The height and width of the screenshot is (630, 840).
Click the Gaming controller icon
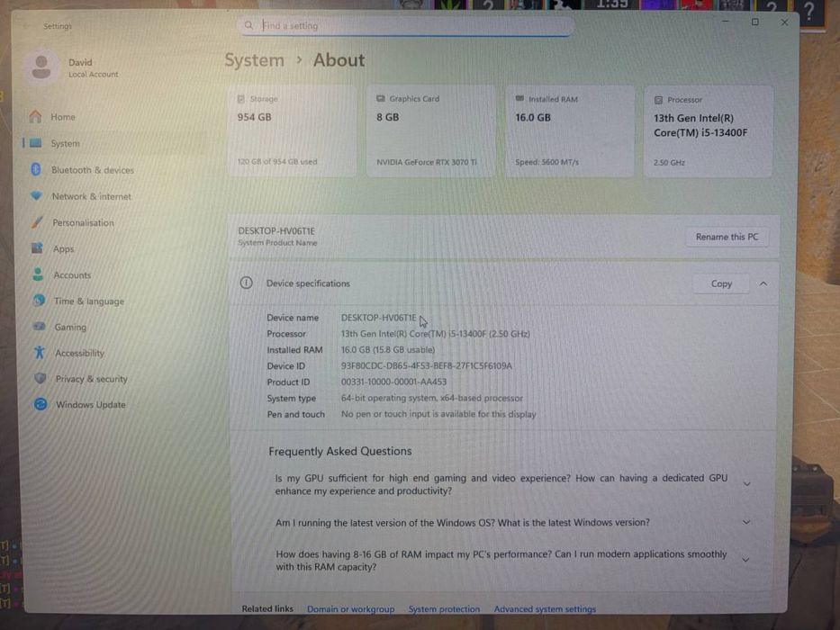39,326
